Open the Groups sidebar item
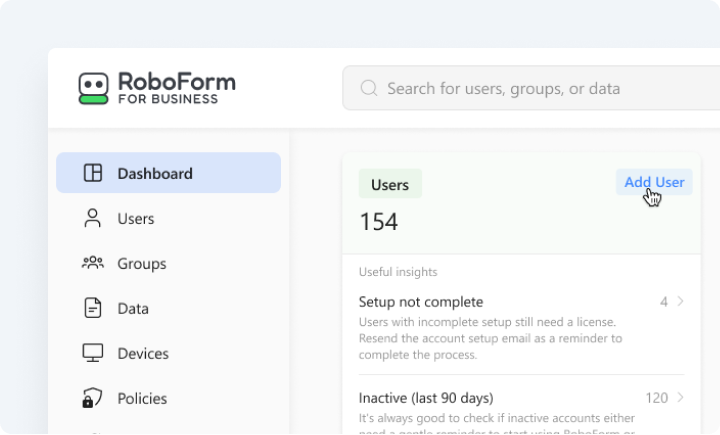 coord(169,263)
